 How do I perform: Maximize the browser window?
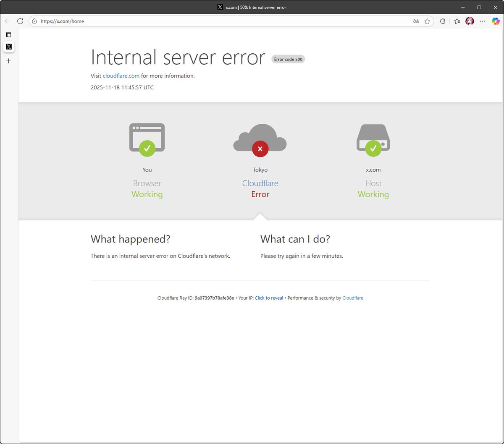479,7
